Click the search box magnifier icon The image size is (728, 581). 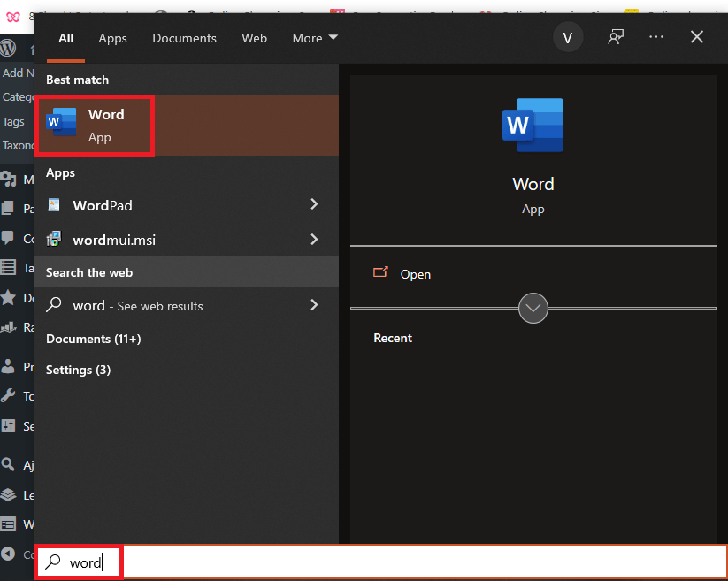[53, 562]
